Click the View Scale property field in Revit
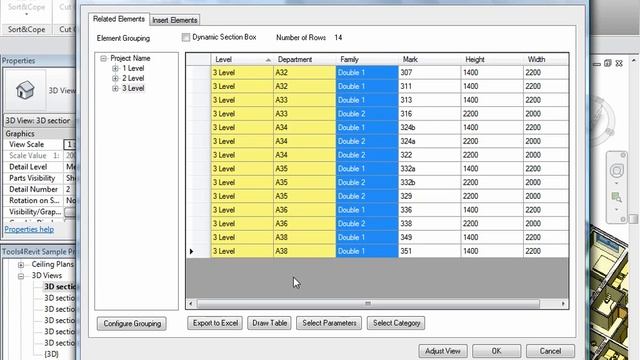Screen dimensions: 640x360 point(70,144)
